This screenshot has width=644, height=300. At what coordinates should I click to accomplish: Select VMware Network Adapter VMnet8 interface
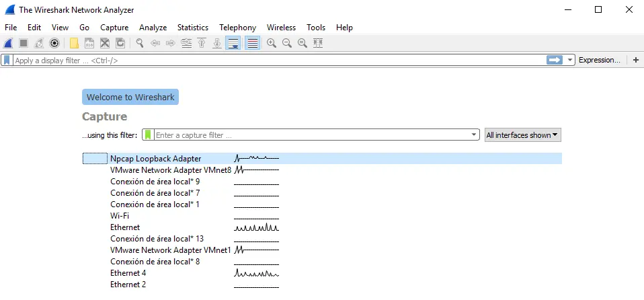coord(322,170)
